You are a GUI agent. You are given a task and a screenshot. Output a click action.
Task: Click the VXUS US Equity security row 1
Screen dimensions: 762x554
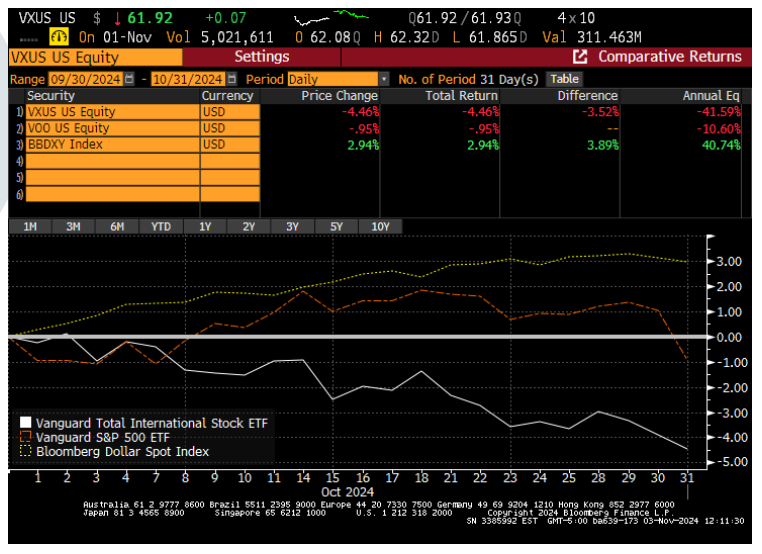[112, 112]
